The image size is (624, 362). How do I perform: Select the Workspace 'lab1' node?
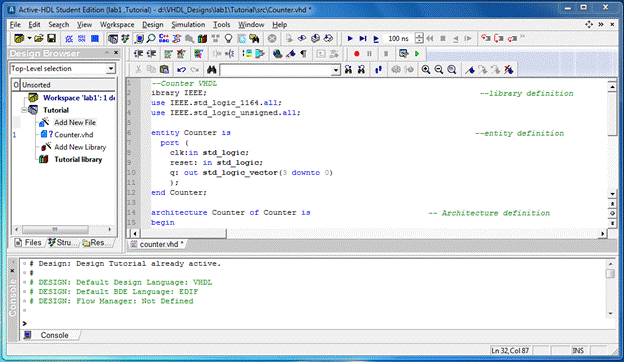(79, 98)
